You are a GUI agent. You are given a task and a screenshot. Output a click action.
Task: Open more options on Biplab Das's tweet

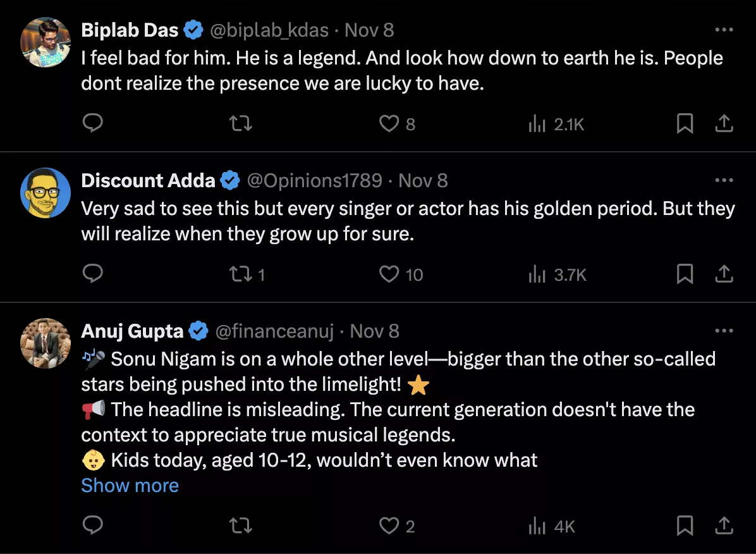(x=724, y=30)
